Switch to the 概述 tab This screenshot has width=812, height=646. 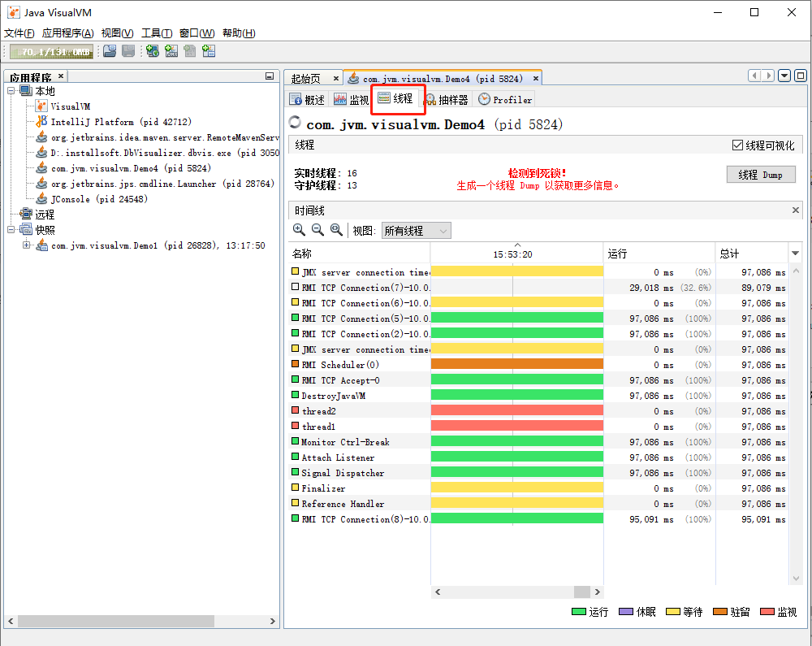pos(308,99)
